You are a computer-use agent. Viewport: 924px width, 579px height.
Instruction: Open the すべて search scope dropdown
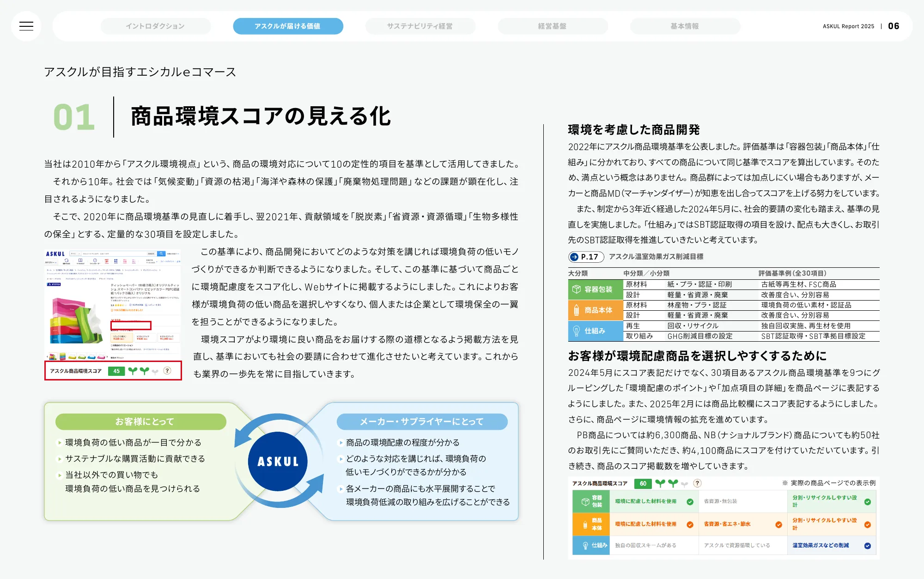point(75,253)
